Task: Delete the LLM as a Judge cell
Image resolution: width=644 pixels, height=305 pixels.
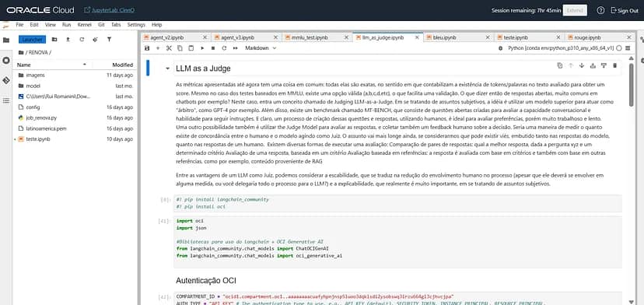Action: point(615,65)
